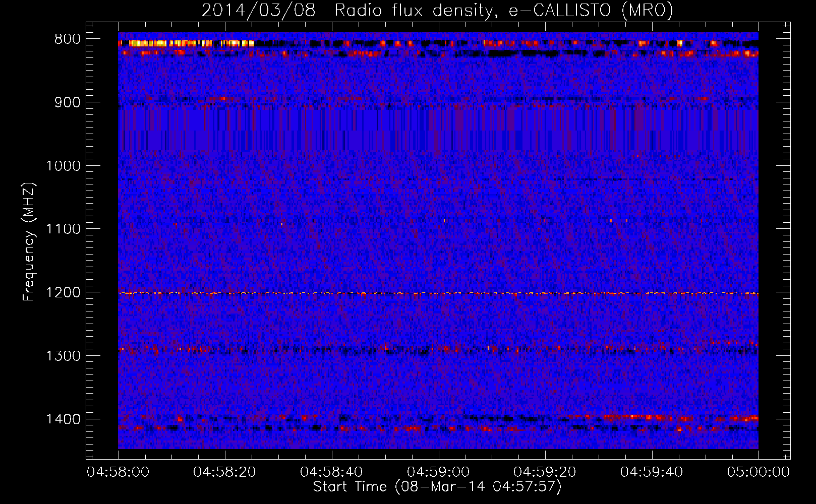The width and height of the screenshot is (816, 504).
Task: Click the 04:58:40 time tick label
Action: click(x=331, y=472)
